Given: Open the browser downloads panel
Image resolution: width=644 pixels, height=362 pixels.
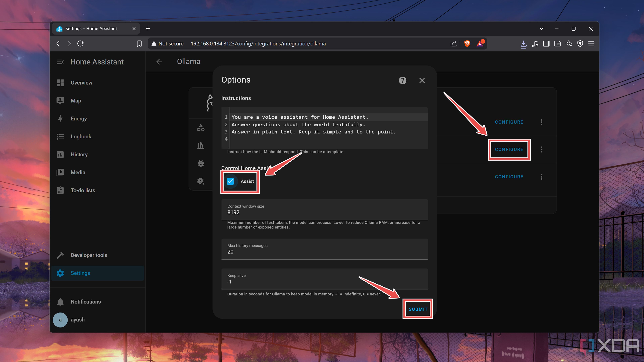Looking at the screenshot, I should [x=523, y=44].
